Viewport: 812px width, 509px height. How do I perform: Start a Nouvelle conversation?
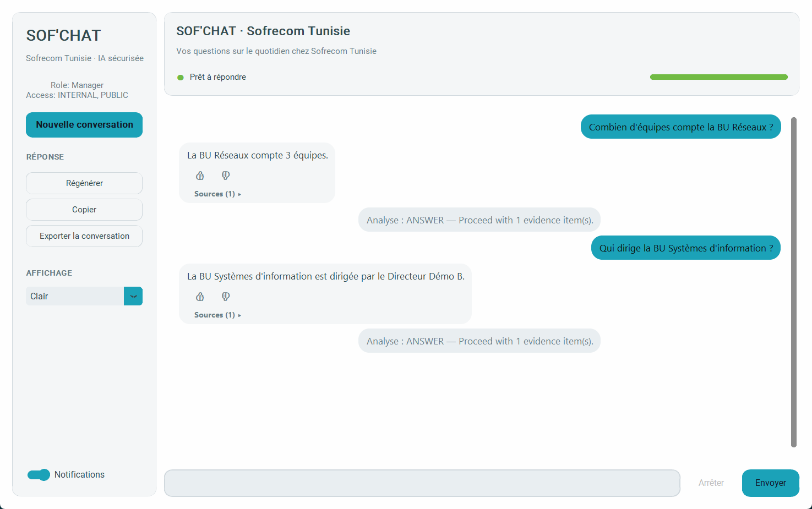point(84,125)
